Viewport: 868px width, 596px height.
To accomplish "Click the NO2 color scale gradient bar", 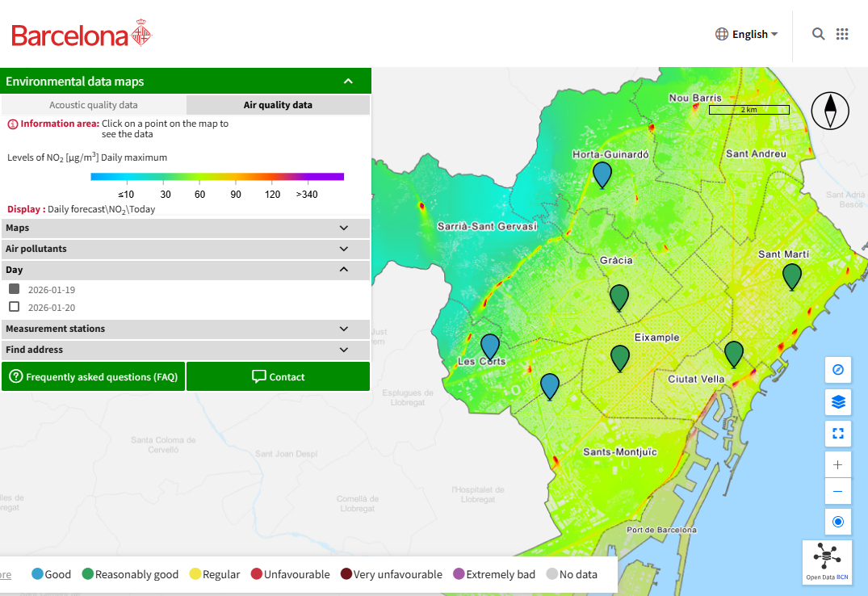I will (x=217, y=177).
